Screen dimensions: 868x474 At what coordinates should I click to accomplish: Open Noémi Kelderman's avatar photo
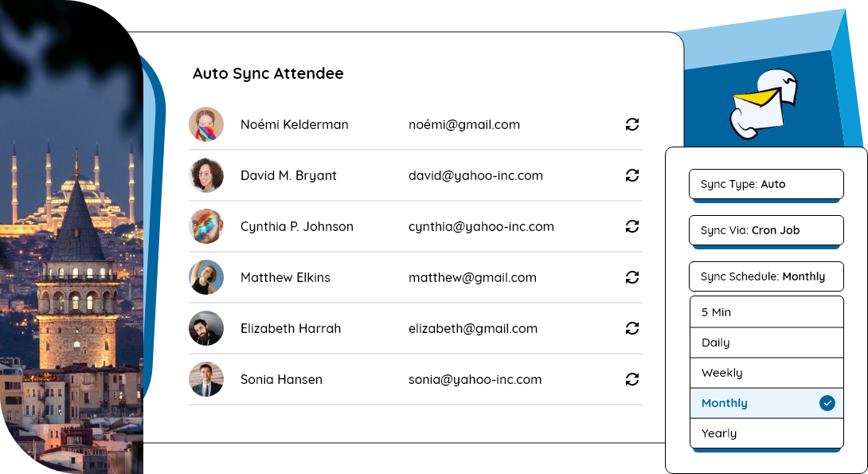pyautogui.click(x=206, y=124)
